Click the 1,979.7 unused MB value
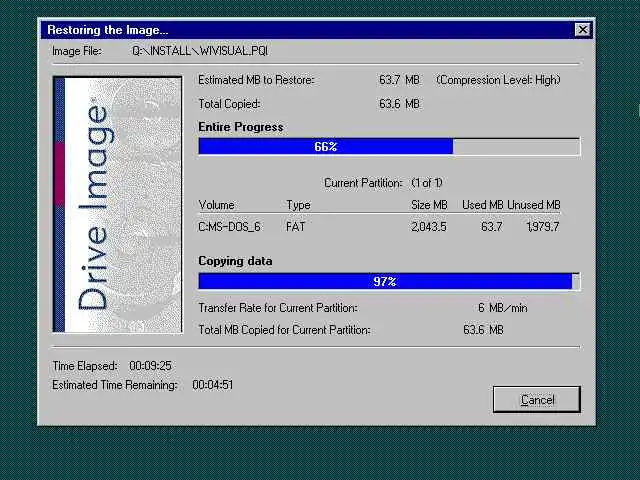The height and width of the screenshot is (480, 640). click(x=543, y=227)
